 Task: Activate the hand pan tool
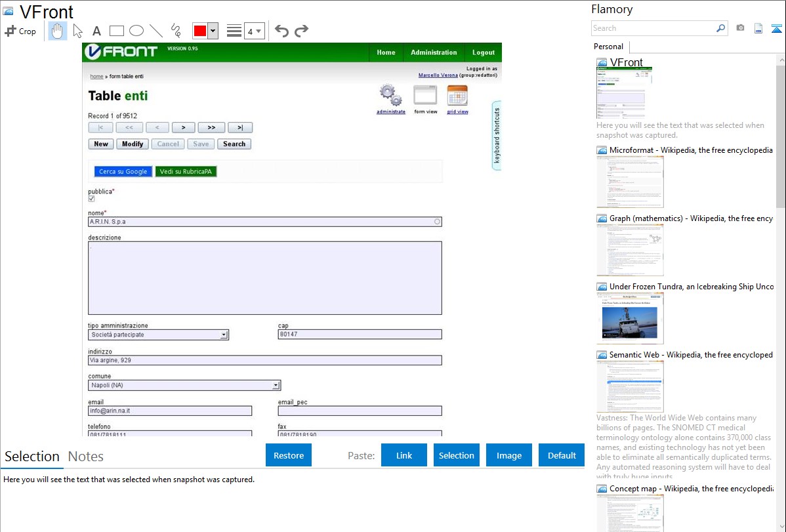58,31
